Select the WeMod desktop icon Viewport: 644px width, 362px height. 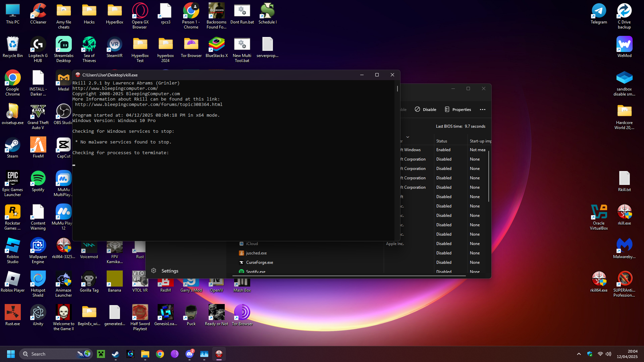tap(624, 47)
